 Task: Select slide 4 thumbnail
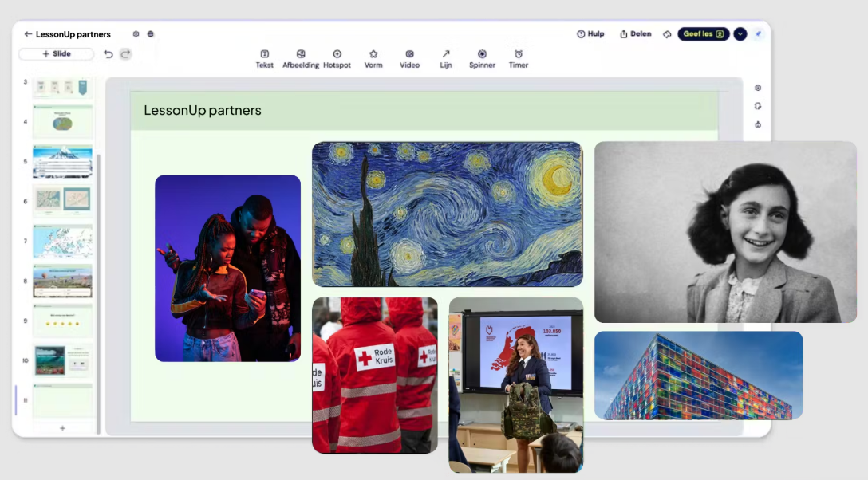point(62,122)
